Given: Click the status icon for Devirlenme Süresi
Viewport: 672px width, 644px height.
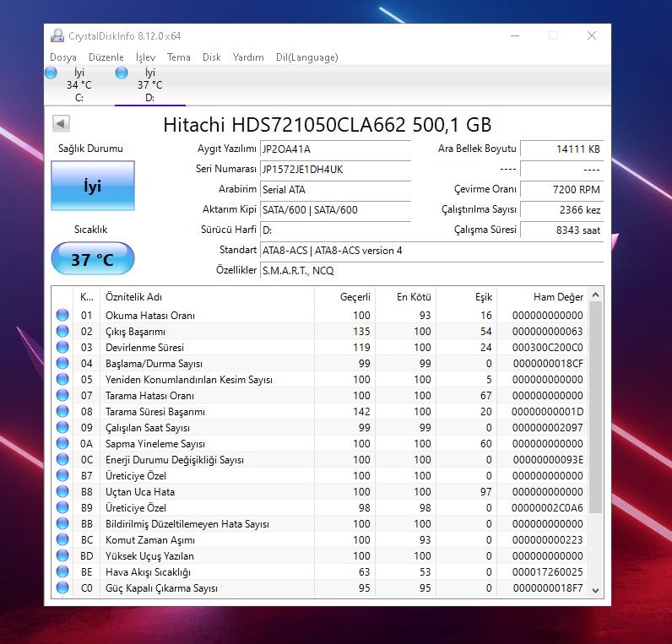Looking at the screenshot, I should point(62,347).
